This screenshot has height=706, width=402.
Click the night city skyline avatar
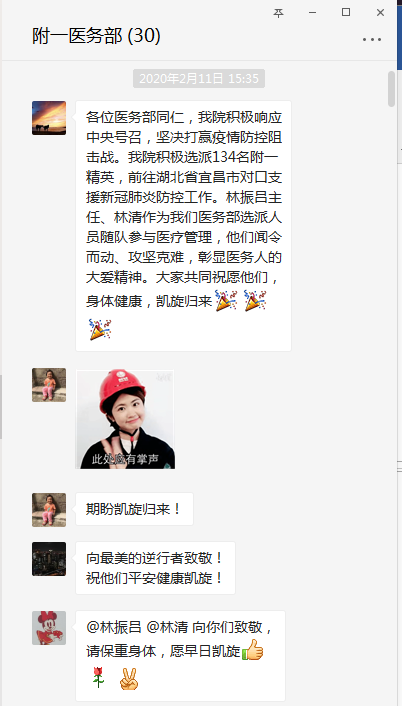click(x=49, y=559)
